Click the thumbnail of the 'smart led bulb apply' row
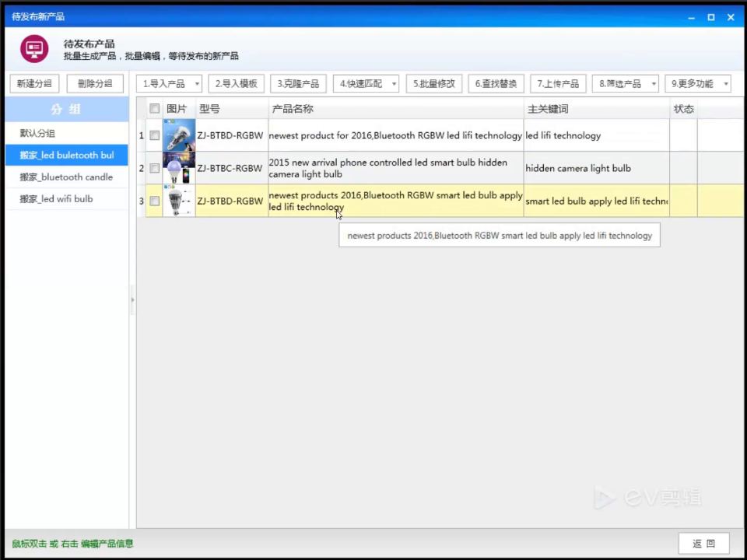This screenshot has height=560, width=747. pyautogui.click(x=179, y=201)
